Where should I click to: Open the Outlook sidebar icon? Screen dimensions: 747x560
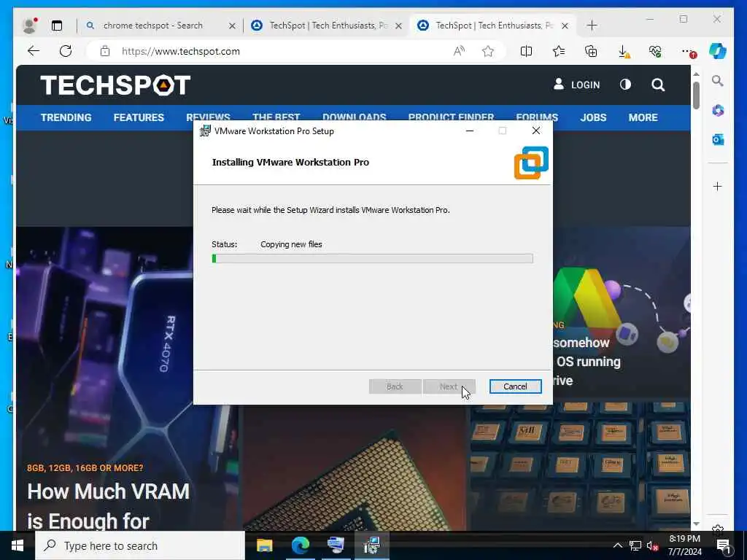click(x=718, y=139)
